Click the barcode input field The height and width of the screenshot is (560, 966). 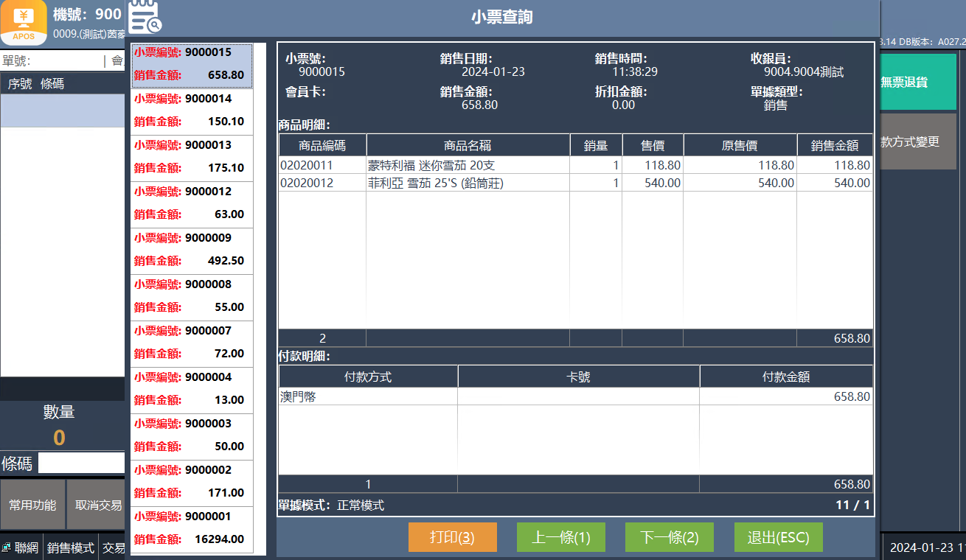pyautogui.click(x=81, y=463)
